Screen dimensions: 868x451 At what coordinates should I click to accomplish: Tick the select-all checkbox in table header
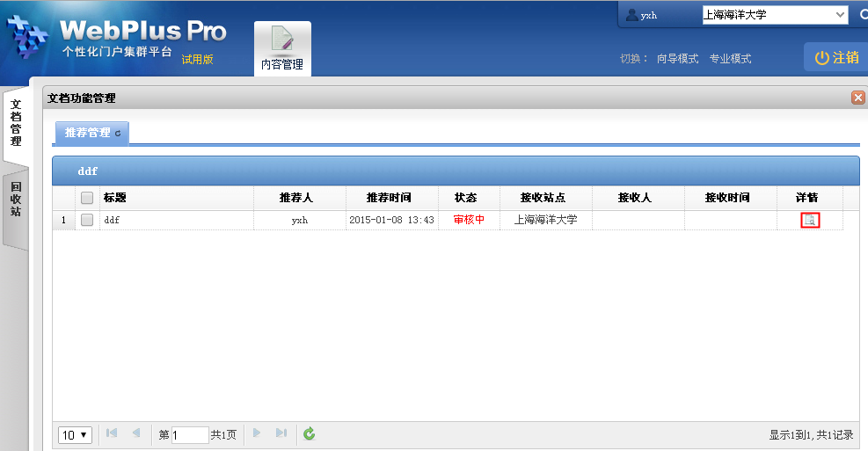click(x=87, y=198)
